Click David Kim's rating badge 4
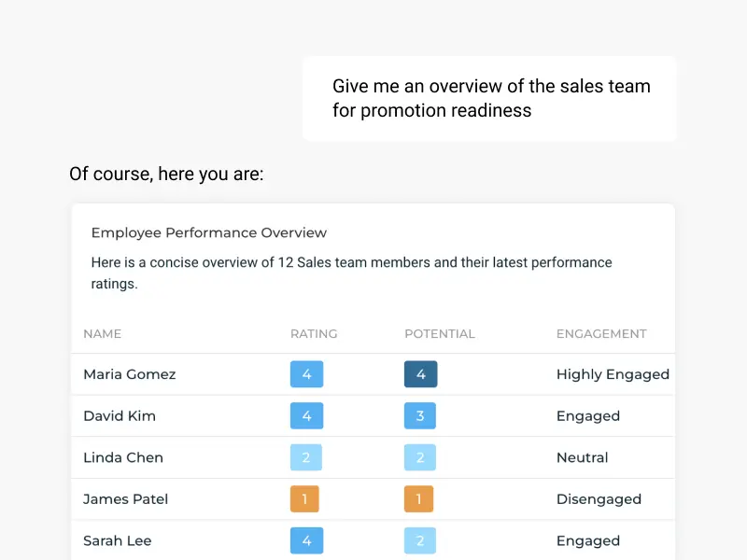Screen dimensions: 747x560 click(306, 415)
